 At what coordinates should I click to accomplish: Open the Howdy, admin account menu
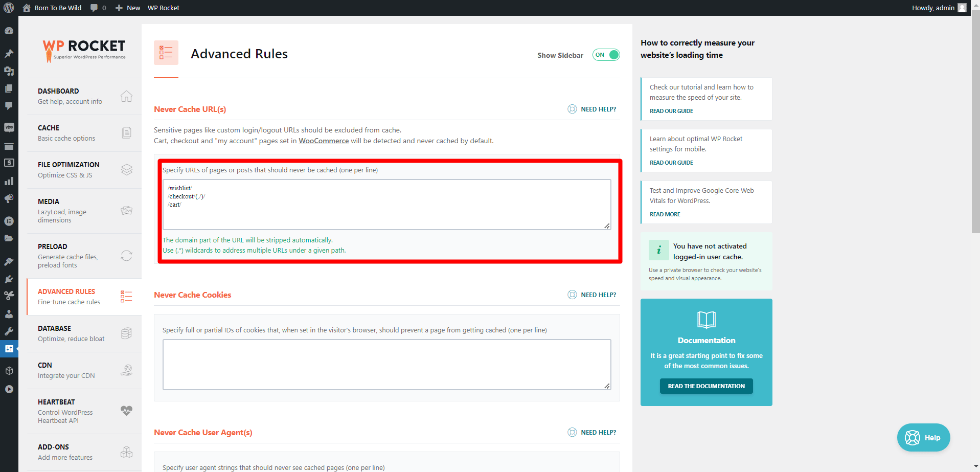(x=939, y=8)
